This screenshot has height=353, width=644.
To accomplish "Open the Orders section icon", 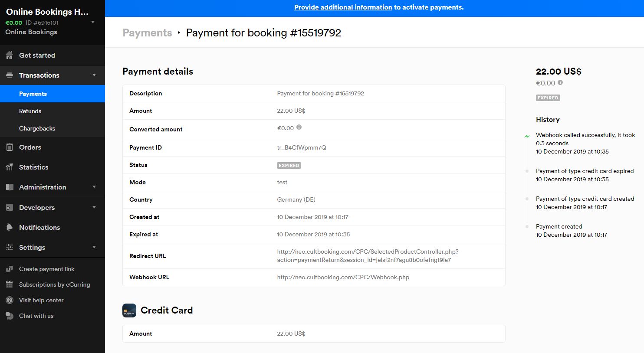I will click(x=10, y=147).
